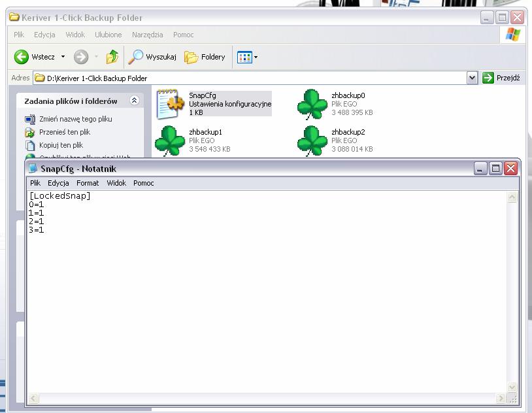Close the SnapCfg Notatnik window
532x413 pixels.
click(510, 169)
